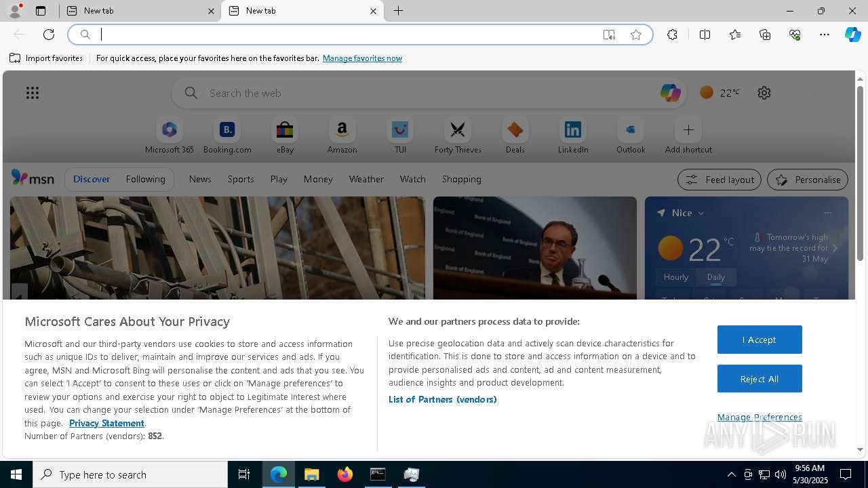Click the Personalise button
Image resolution: width=868 pixels, height=488 pixels.
808,180
